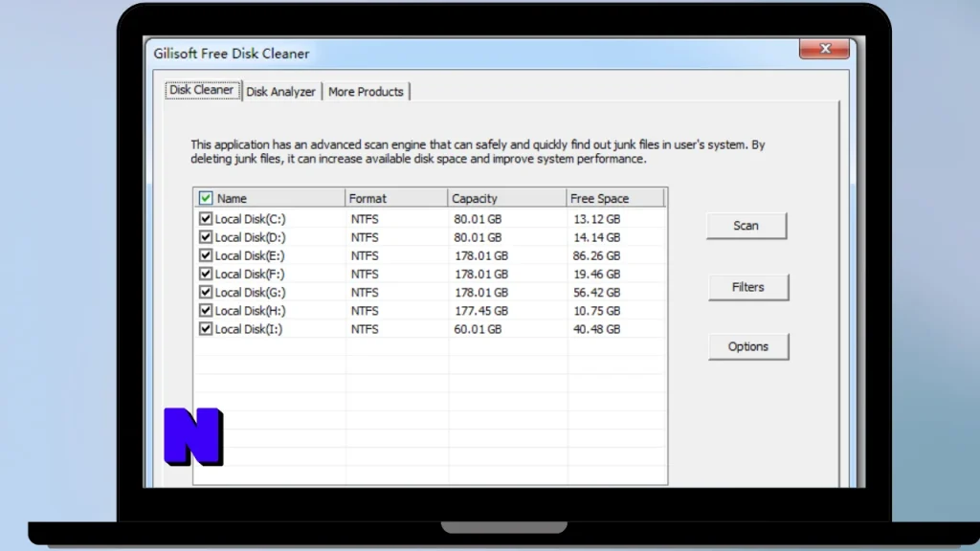Uncheck the Local Disk(G:) checkbox
The image size is (980, 551).
pos(206,292)
